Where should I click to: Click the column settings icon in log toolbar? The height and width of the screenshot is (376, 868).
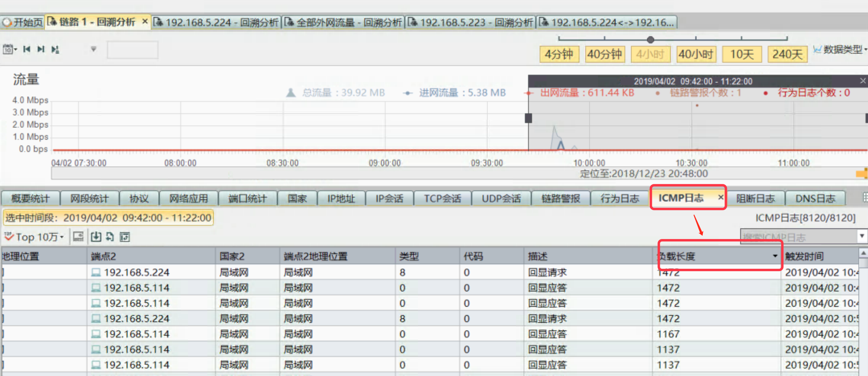pos(125,237)
